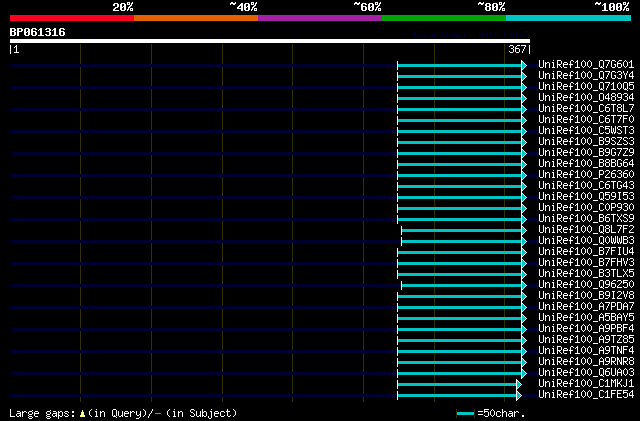Select the UniRef100_Q0WWB3 label
Viewport: 640px width, 421px height.
[586, 241]
